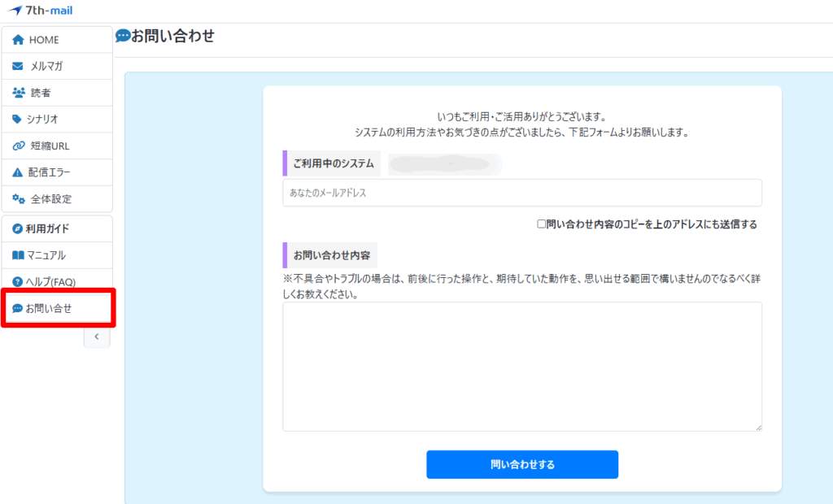Screen dimensions: 833x504
Task: Click the 7th-mail logo at top left
Action: coord(41,11)
